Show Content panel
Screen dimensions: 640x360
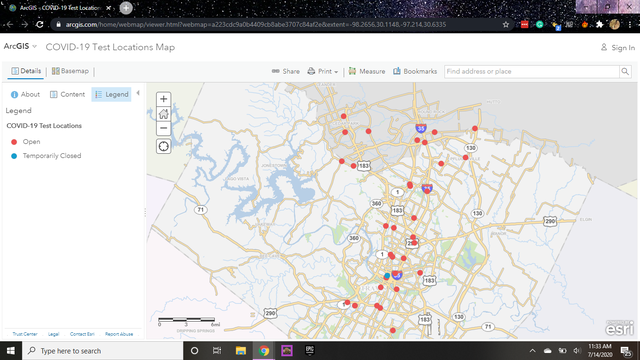click(x=67, y=94)
